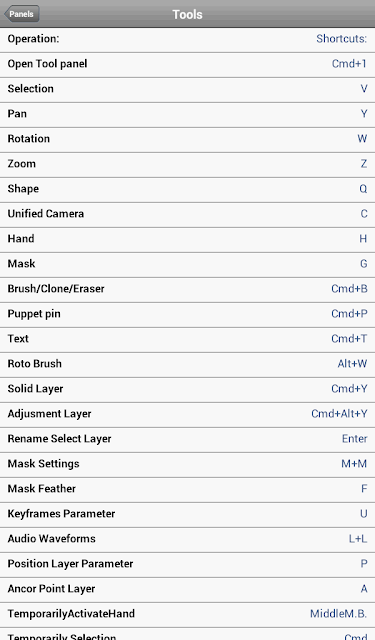
Task: Choose the Zoom row
Action: pyautogui.click(x=187, y=165)
